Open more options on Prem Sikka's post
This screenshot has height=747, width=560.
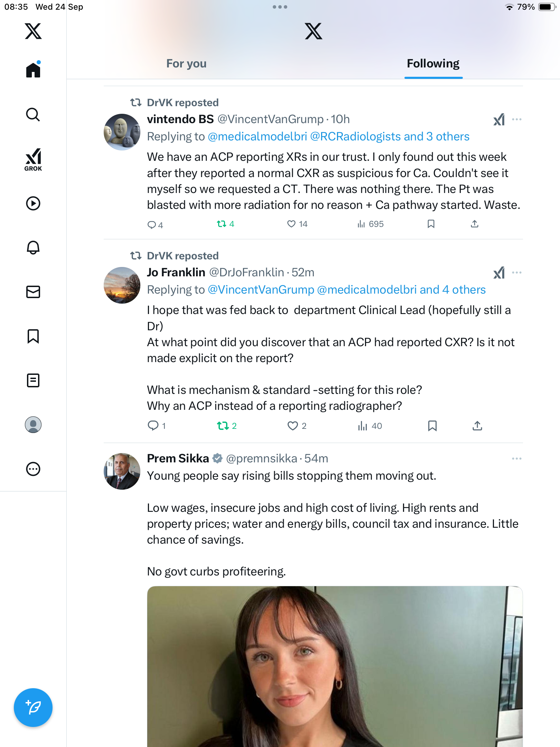click(516, 459)
